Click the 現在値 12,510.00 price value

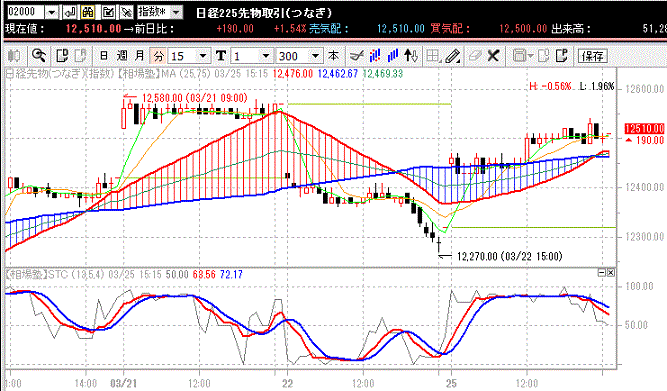pyautogui.click(x=94, y=29)
